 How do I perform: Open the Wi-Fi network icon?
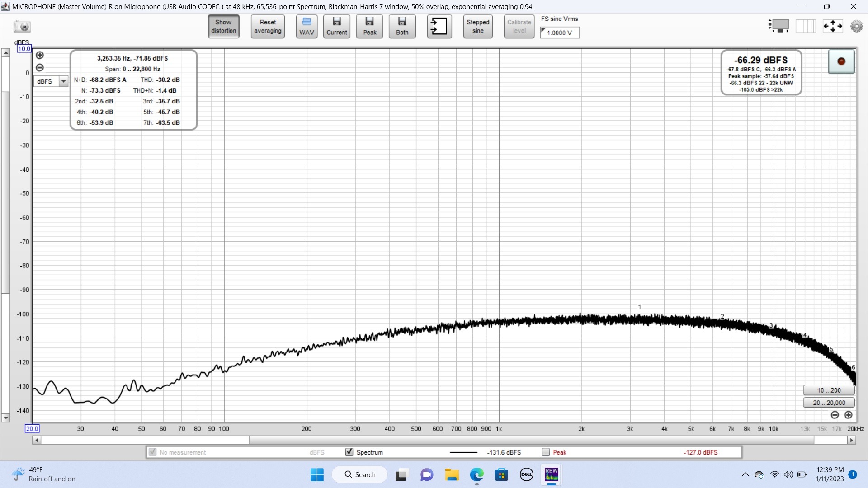click(x=775, y=474)
